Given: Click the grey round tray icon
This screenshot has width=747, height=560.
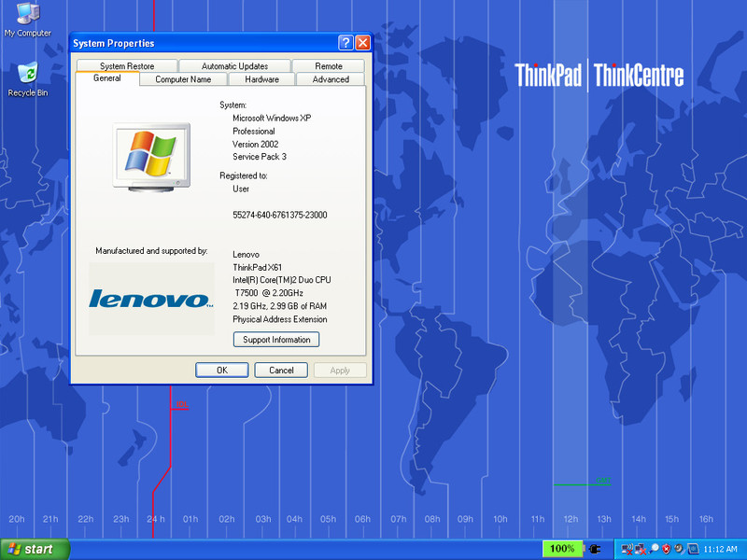Looking at the screenshot, I should [680, 549].
